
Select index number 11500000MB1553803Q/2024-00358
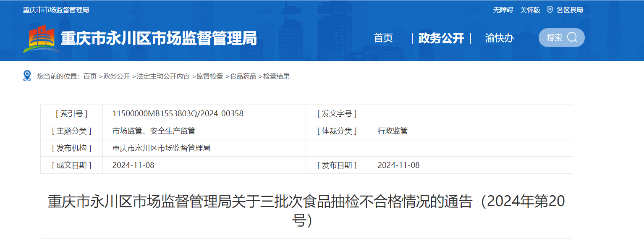tap(178, 113)
